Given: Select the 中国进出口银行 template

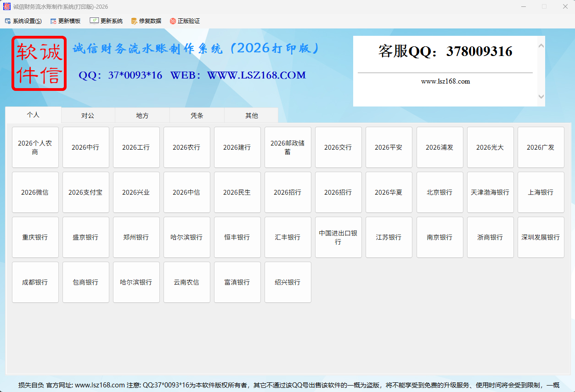Looking at the screenshot, I should pyautogui.click(x=338, y=237).
